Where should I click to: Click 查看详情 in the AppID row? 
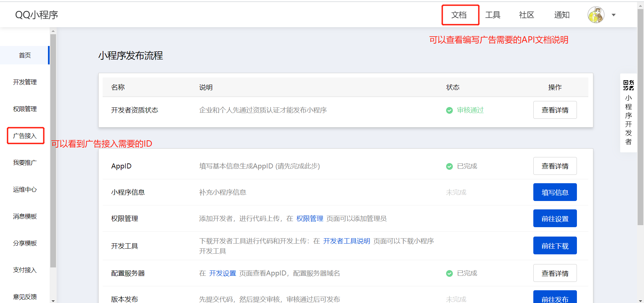tap(555, 166)
